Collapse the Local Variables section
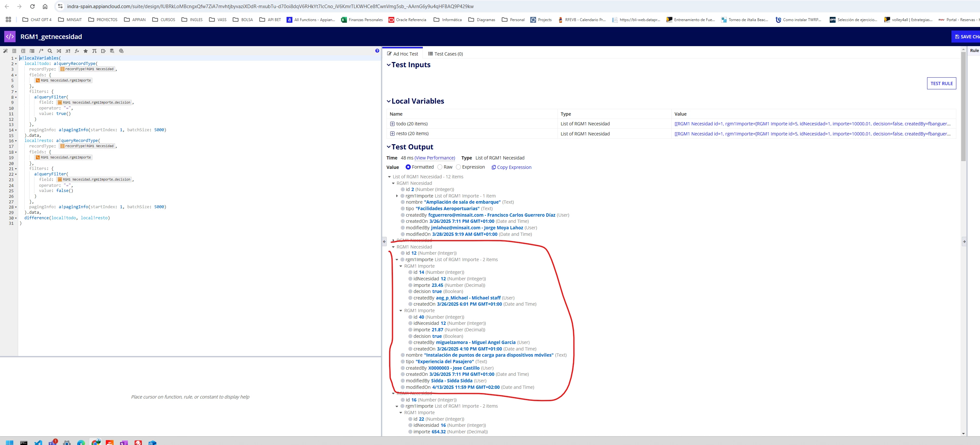Image resolution: width=980 pixels, height=445 pixels. click(x=388, y=101)
